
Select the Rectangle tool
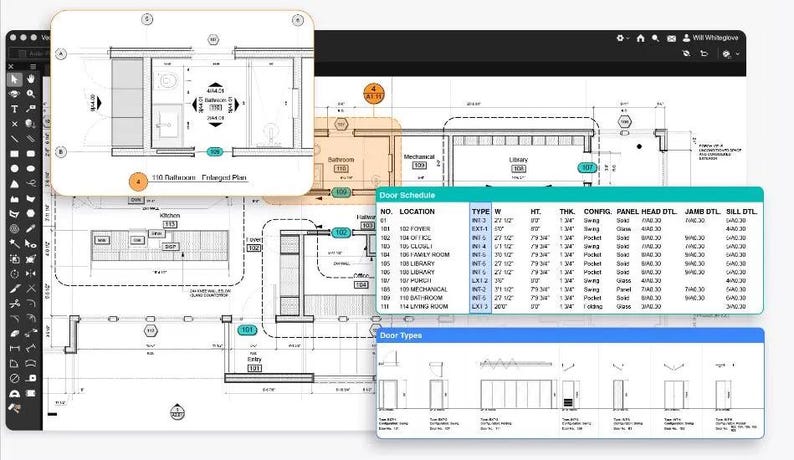(x=14, y=154)
